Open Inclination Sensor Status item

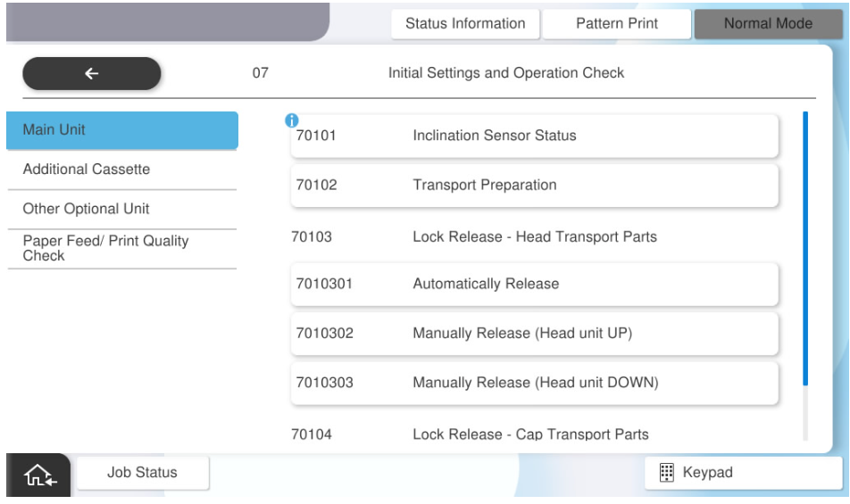click(534, 136)
